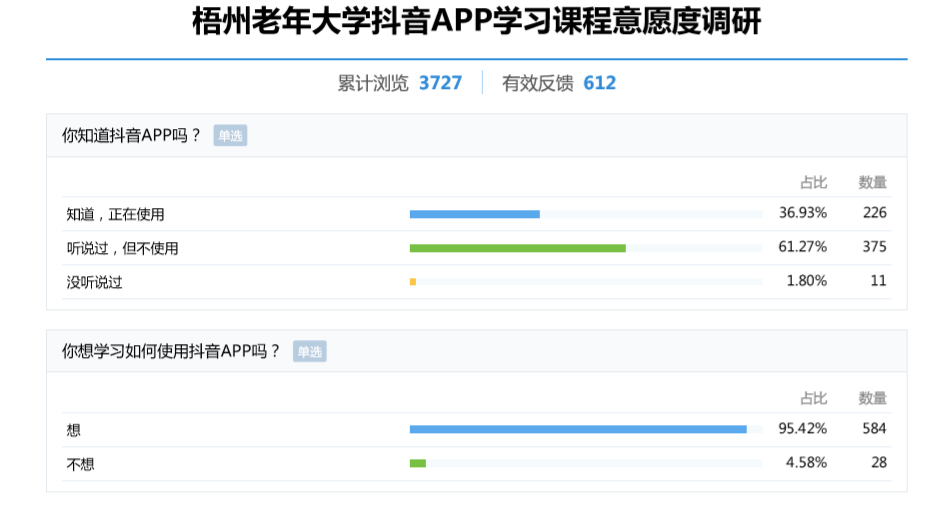
Task: Click count 226
Action: coord(875,213)
